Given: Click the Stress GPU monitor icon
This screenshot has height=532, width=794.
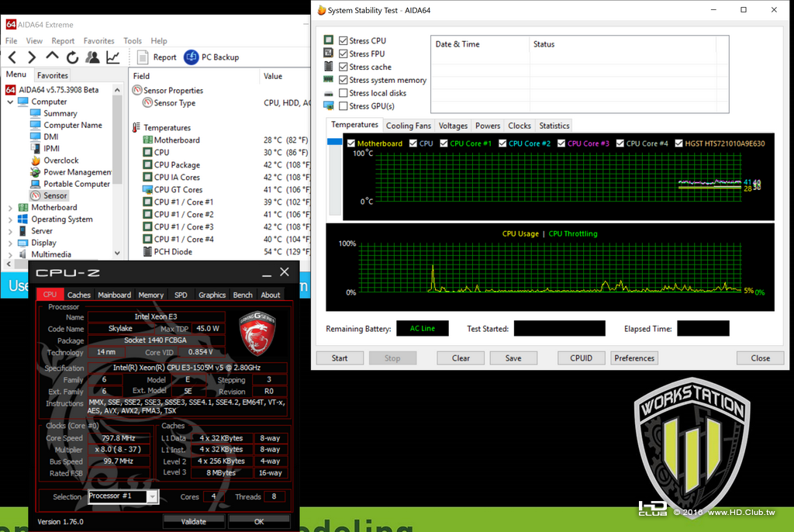Looking at the screenshot, I should click(x=329, y=106).
